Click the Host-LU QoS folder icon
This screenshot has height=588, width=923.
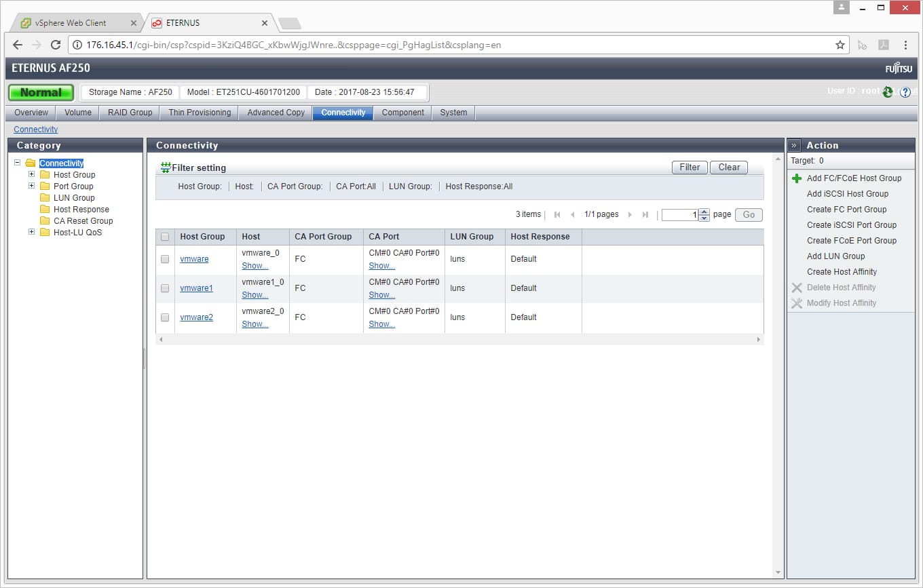tap(45, 232)
